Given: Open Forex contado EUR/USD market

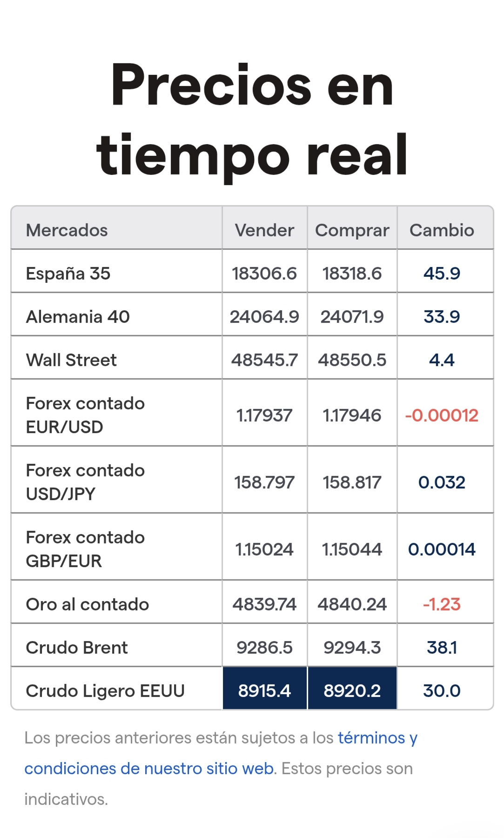Looking at the screenshot, I should pyautogui.click(x=85, y=415).
